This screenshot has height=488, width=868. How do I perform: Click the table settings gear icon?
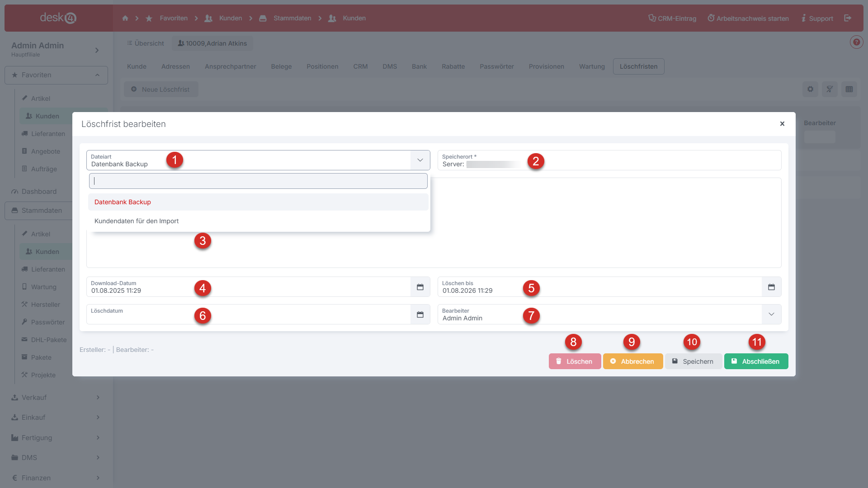pos(810,89)
